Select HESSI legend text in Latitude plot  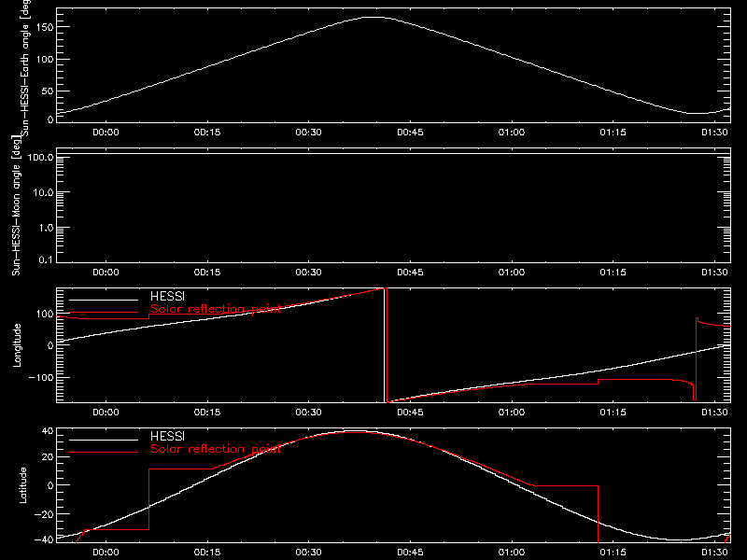(x=167, y=436)
